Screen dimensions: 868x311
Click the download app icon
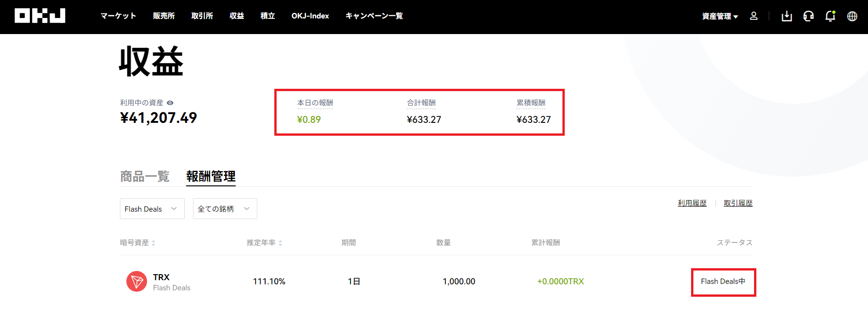coord(787,16)
